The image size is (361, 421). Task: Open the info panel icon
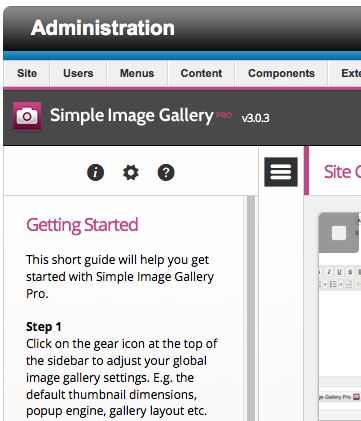[x=95, y=173]
